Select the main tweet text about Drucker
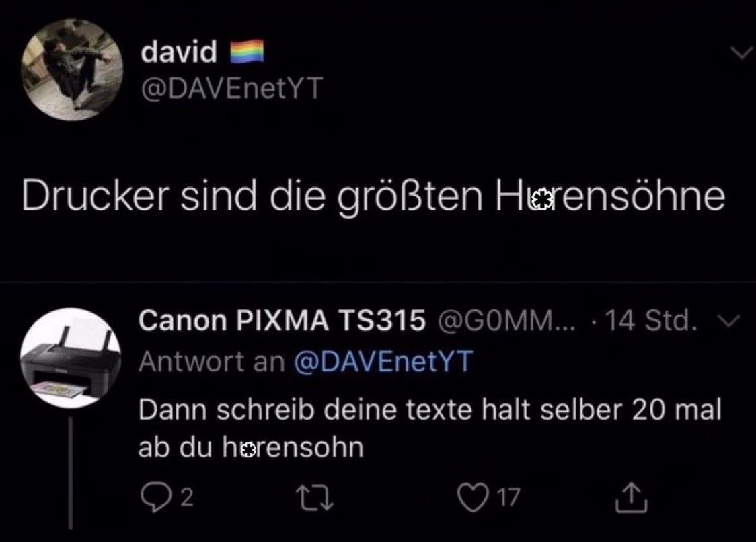 tap(373, 196)
